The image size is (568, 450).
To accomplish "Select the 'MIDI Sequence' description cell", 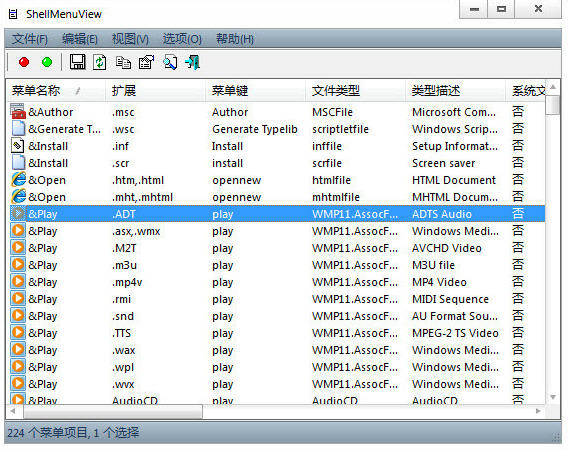I will pos(450,299).
